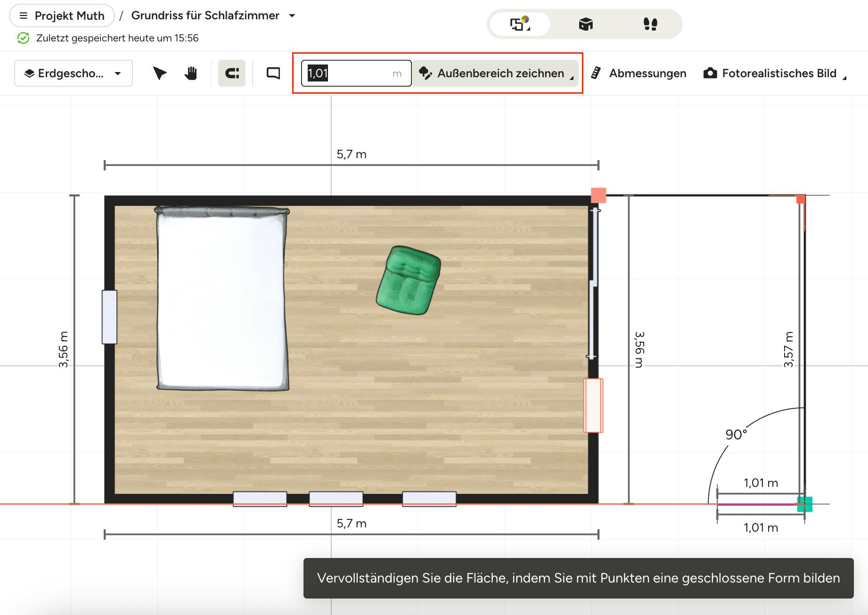Click the Vervollständigen Sie die Fläche hint message

point(579,578)
